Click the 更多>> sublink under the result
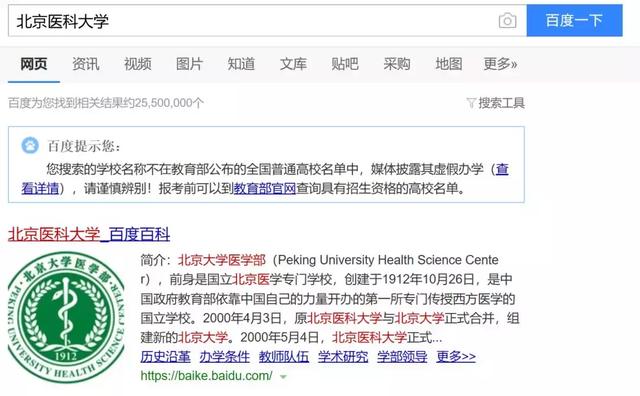The height and width of the screenshot is (396, 640). pyautogui.click(x=456, y=357)
